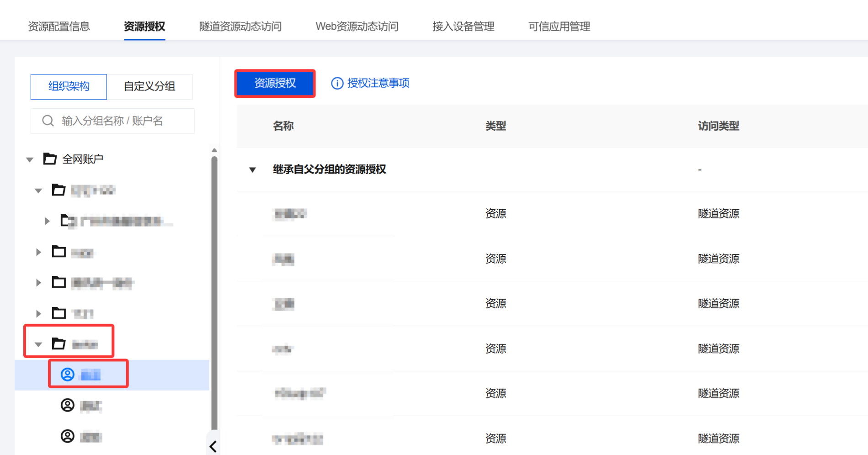Open the 授权注意事项 link

[x=378, y=83]
